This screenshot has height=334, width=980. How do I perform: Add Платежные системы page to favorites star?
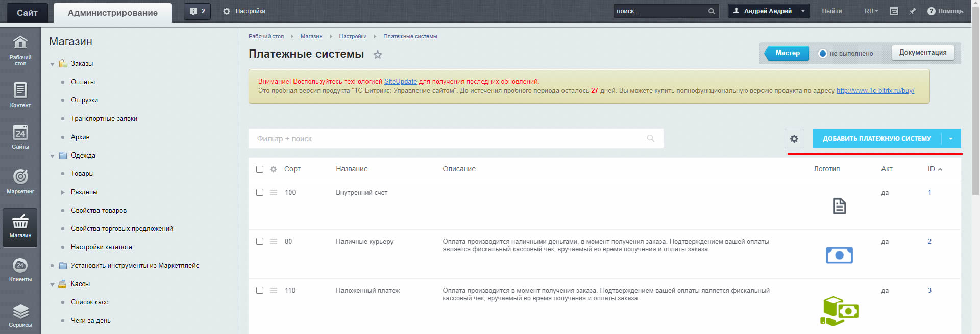pyautogui.click(x=378, y=55)
